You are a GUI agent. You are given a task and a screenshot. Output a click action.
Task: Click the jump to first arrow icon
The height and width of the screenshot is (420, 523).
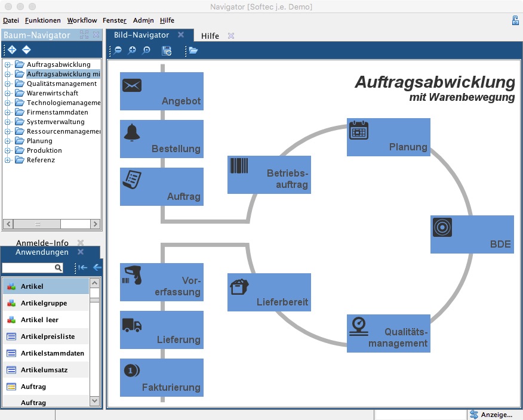[83, 268]
